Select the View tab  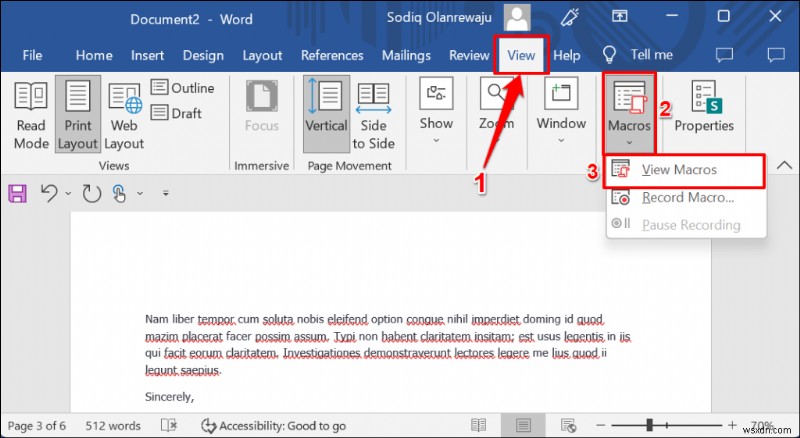click(x=521, y=55)
